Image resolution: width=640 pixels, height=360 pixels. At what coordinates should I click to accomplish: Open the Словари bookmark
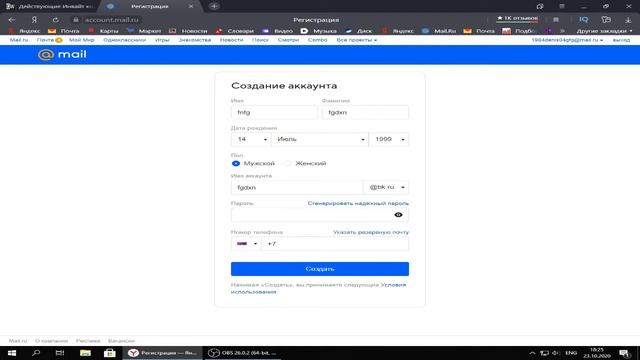[235, 31]
